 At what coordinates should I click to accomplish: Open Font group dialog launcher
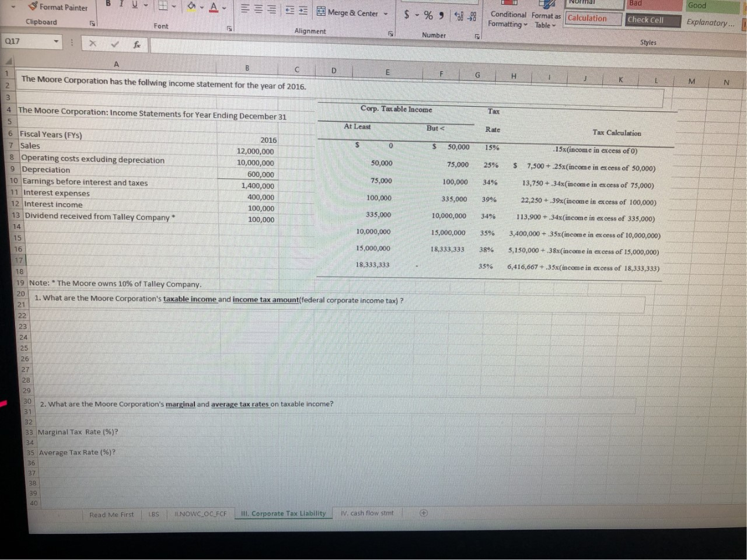click(229, 28)
